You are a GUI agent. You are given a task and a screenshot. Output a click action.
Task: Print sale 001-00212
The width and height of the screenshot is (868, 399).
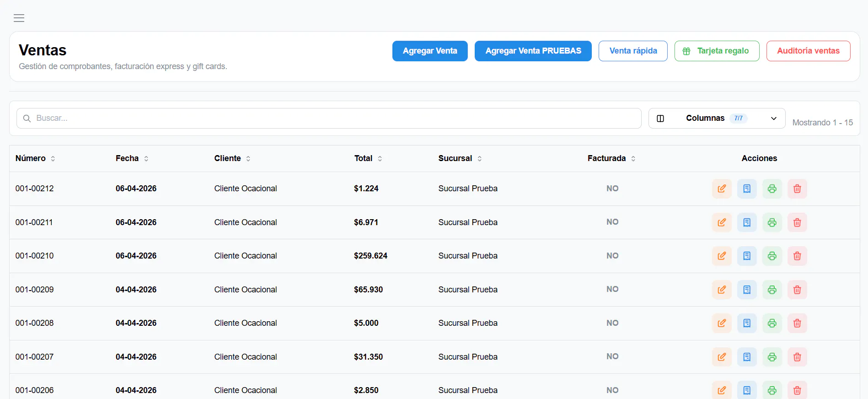coord(772,189)
